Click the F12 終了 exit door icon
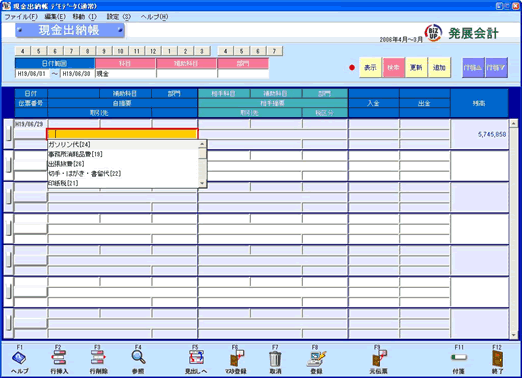 click(x=497, y=359)
